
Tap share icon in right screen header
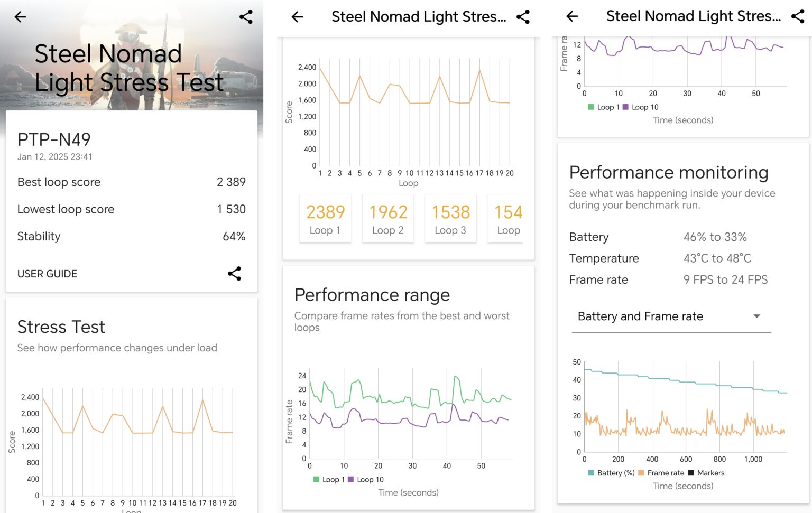pos(798,16)
